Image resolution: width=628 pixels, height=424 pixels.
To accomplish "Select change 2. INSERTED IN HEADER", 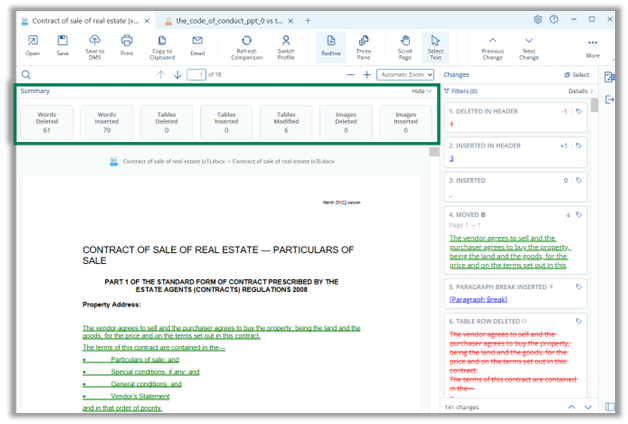I will (x=515, y=152).
